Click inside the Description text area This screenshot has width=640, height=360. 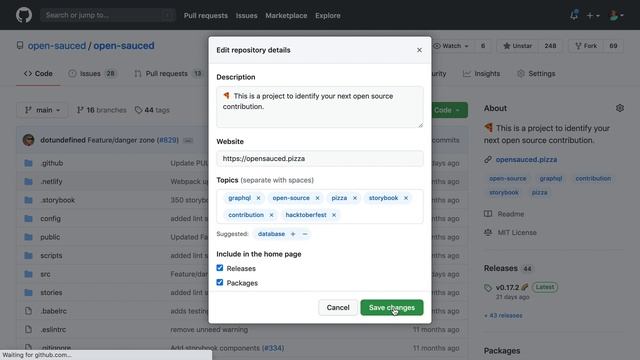320,107
